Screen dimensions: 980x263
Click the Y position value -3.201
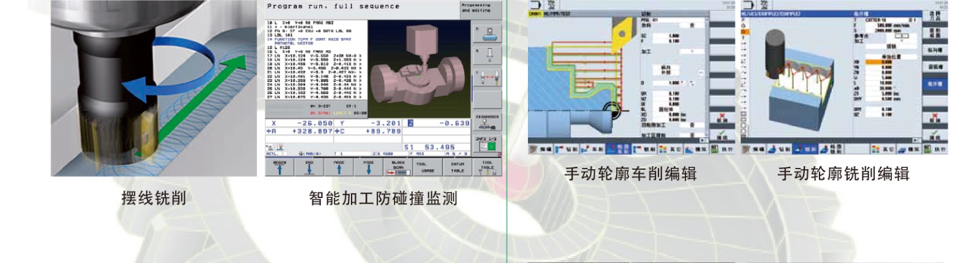[385, 123]
